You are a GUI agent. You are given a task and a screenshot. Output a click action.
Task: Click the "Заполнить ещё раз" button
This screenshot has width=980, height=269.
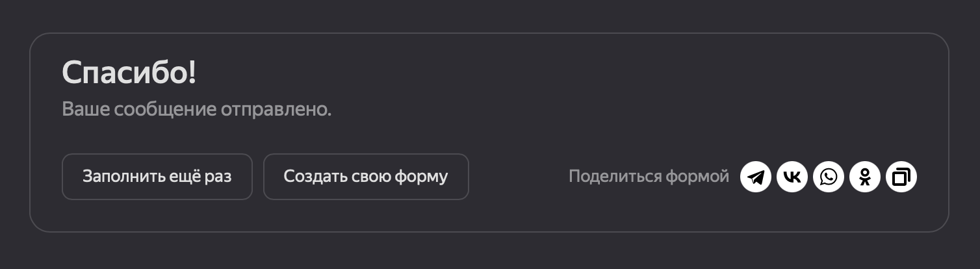pyautogui.click(x=157, y=177)
